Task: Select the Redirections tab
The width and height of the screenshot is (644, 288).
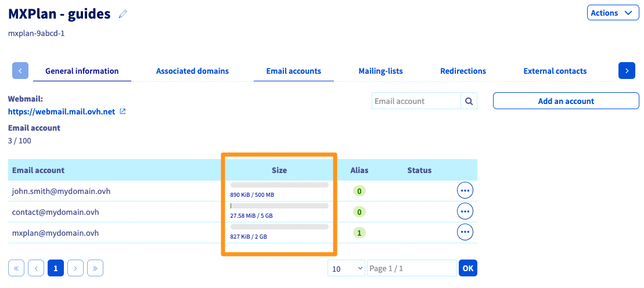Action: click(463, 71)
